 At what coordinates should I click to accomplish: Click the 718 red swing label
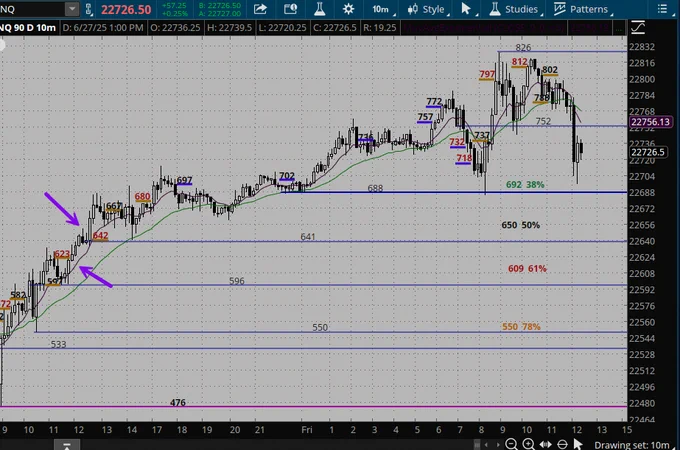tap(464, 158)
